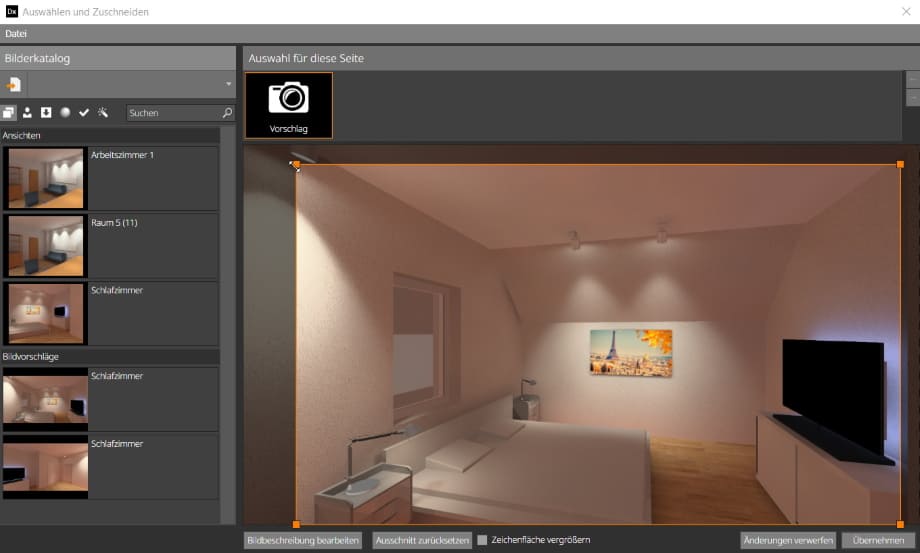
Task: Click the person filter icon
Action: pos(28,113)
